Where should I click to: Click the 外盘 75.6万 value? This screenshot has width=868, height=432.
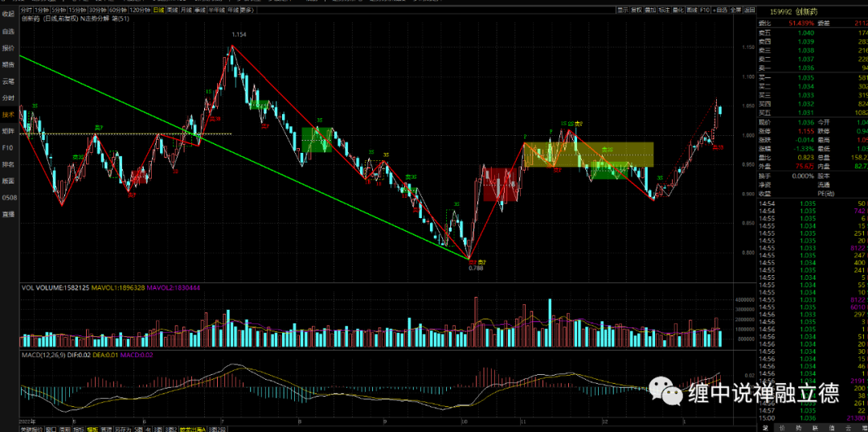click(805, 166)
